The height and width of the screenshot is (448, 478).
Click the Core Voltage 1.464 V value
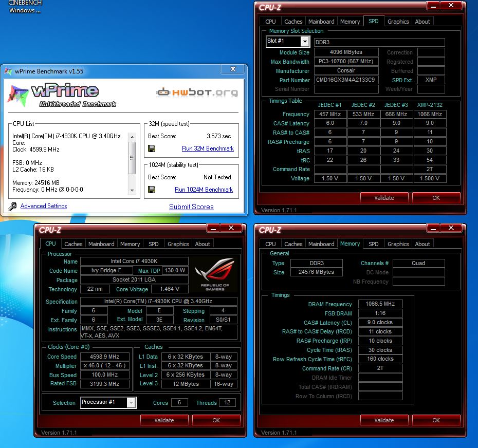(170, 289)
